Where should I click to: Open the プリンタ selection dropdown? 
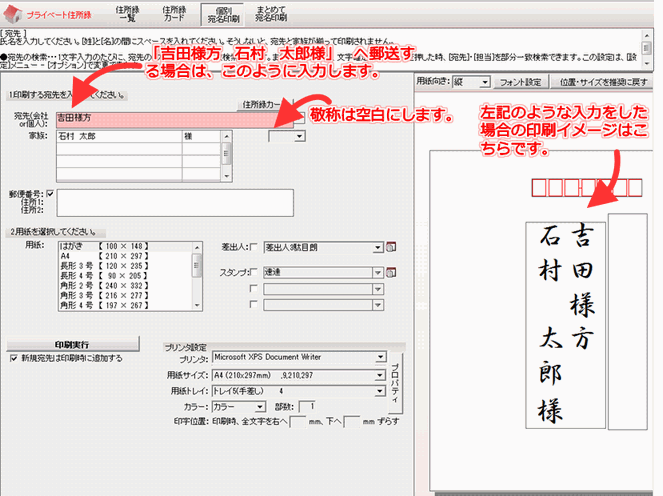tap(379, 357)
